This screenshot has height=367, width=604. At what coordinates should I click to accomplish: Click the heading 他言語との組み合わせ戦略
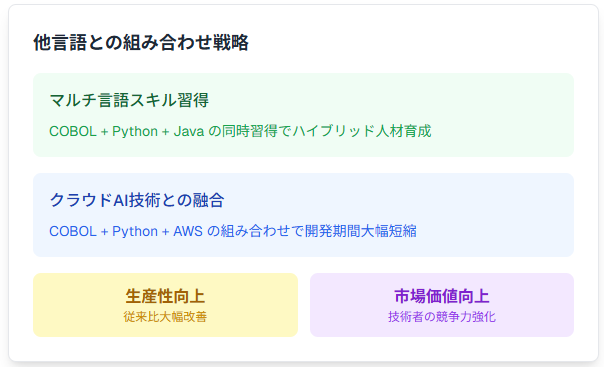coord(141,42)
